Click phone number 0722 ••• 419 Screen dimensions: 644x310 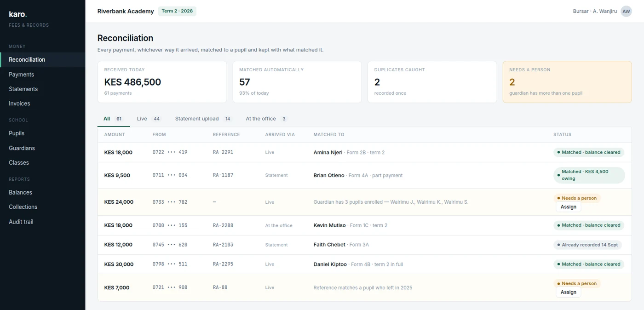[170, 152]
